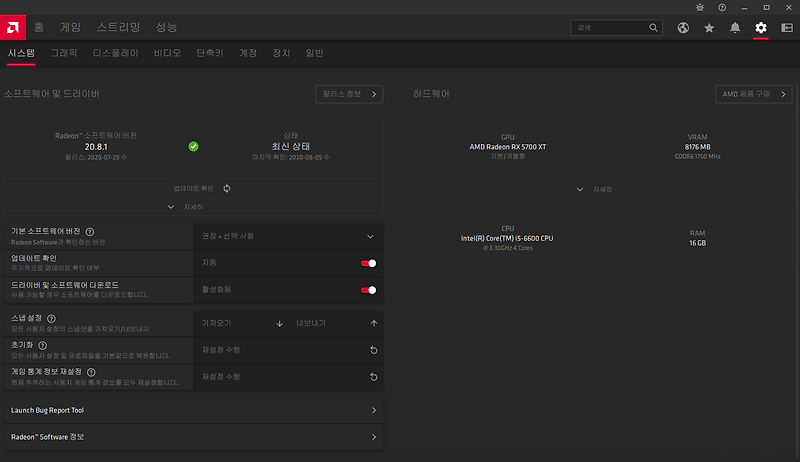
Task: Open 홈 in top navigation
Action: point(39,27)
